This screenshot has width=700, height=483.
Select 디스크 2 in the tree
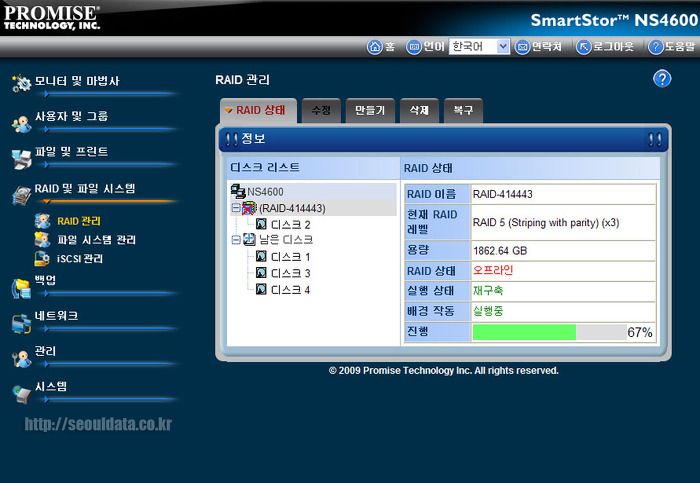(x=290, y=225)
